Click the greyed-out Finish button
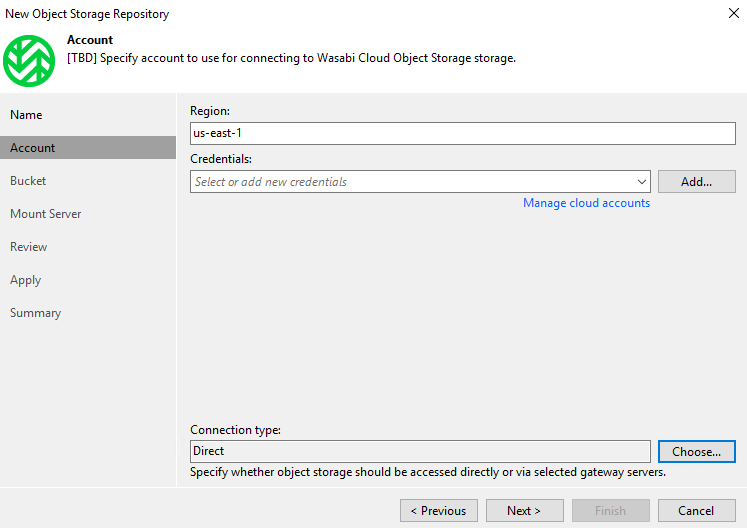This screenshot has height=528, width=747. (611, 511)
